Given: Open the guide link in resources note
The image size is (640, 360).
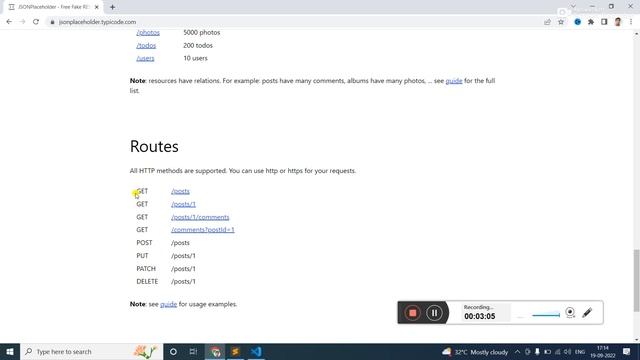Looking at the screenshot, I should 453,81.
